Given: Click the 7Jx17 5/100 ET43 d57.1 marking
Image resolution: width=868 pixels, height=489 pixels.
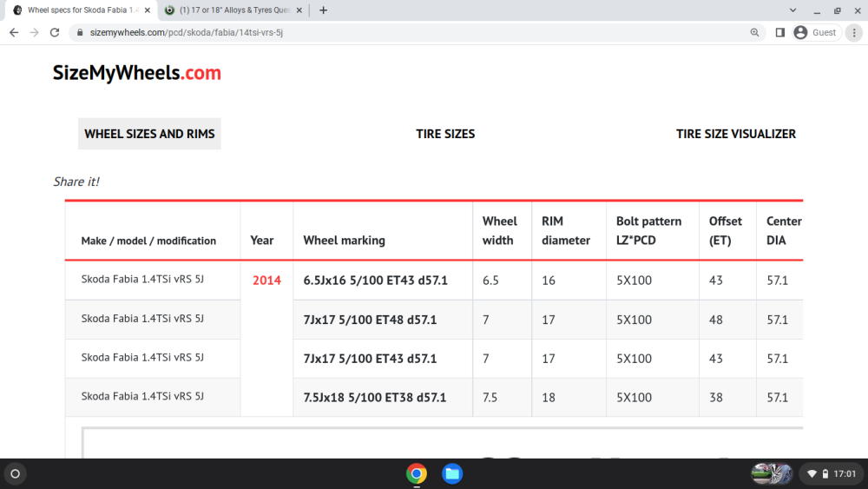Looking at the screenshot, I should [370, 359].
